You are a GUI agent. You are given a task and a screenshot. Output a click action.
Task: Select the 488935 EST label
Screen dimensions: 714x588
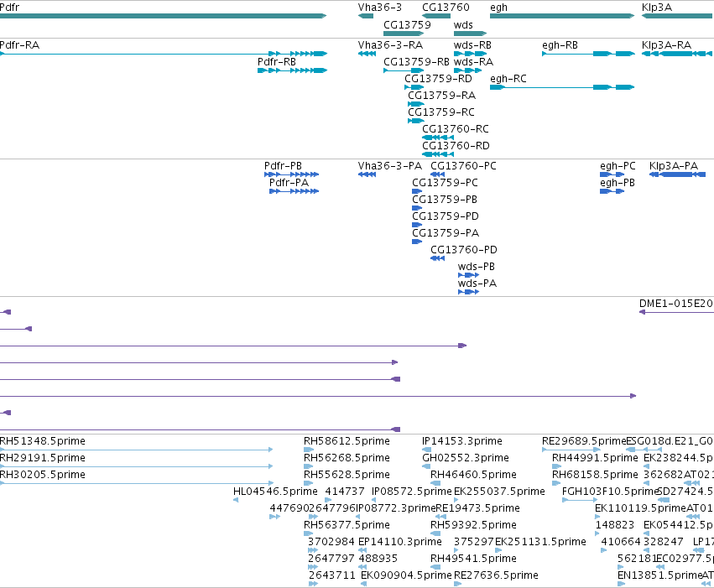pyautogui.click(x=378, y=559)
